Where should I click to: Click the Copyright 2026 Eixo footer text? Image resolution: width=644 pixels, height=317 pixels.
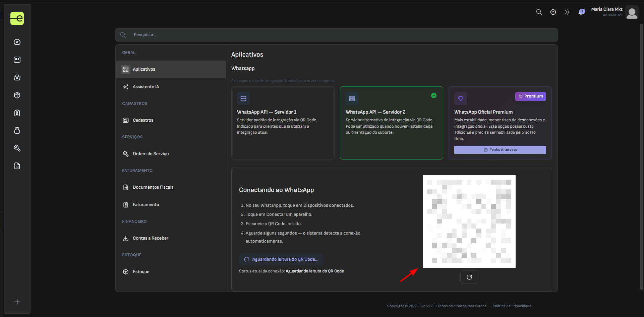(437, 306)
